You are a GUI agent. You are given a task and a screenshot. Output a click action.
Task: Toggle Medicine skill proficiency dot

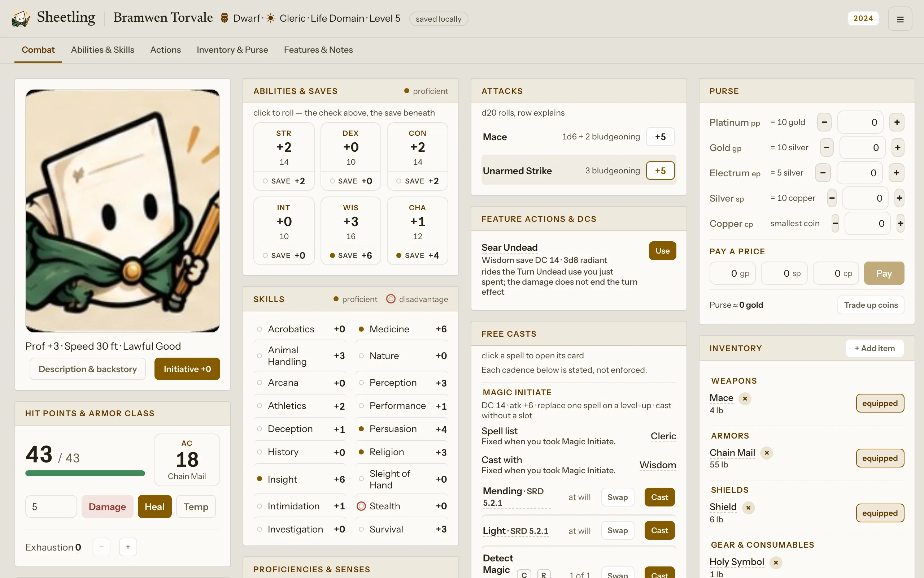[x=361, y=329]
